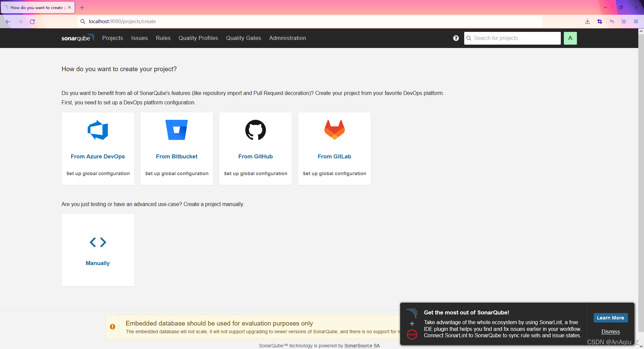Click the undo arrow toolbar icon
644x349 pixels.
tap(612, 21)
